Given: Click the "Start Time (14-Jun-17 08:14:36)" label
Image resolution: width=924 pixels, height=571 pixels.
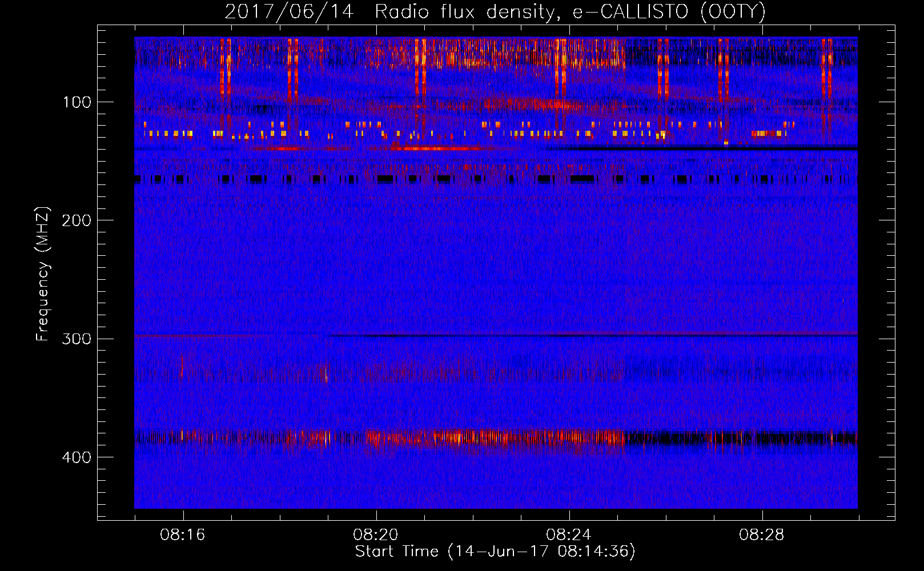Looking at the screenshot, I should click(x=495, y=552).
